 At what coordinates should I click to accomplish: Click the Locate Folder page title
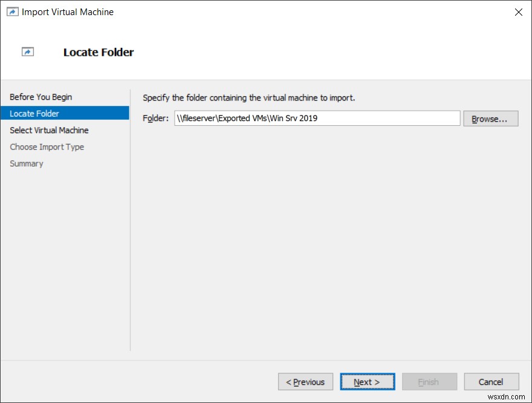(x=99, y=52)
